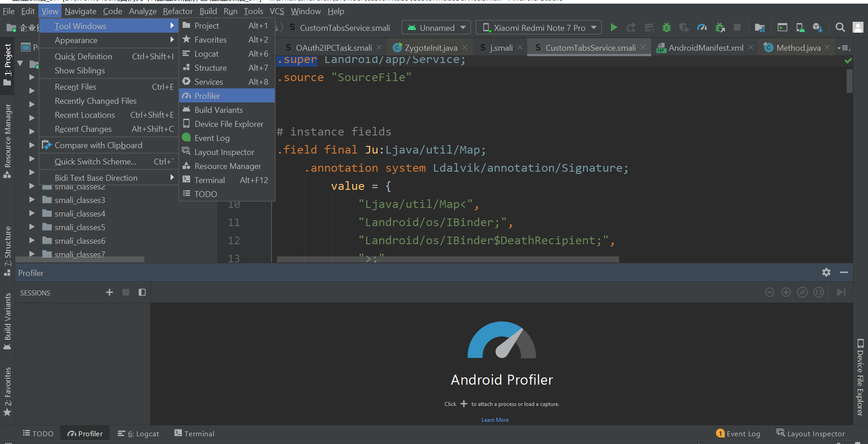
Task: Click TODO in Tool Windows submenu
Action: [227, 194]
